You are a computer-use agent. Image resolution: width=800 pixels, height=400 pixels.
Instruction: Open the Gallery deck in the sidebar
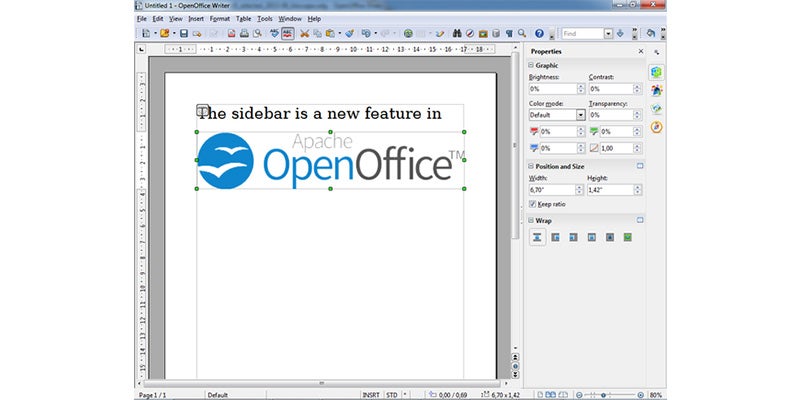(656, 109)
